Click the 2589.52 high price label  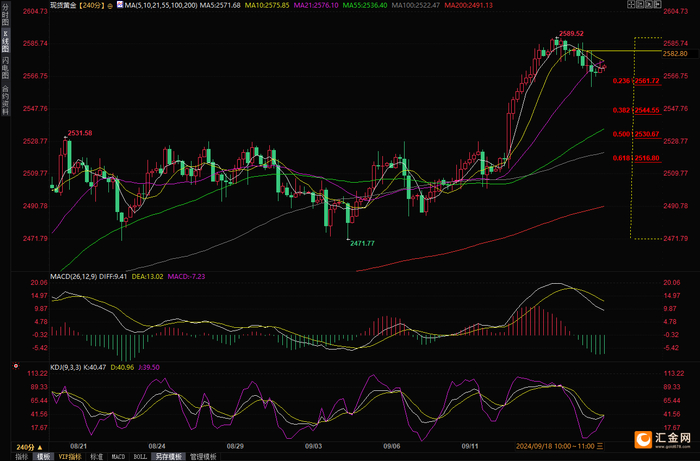[571, 33]
